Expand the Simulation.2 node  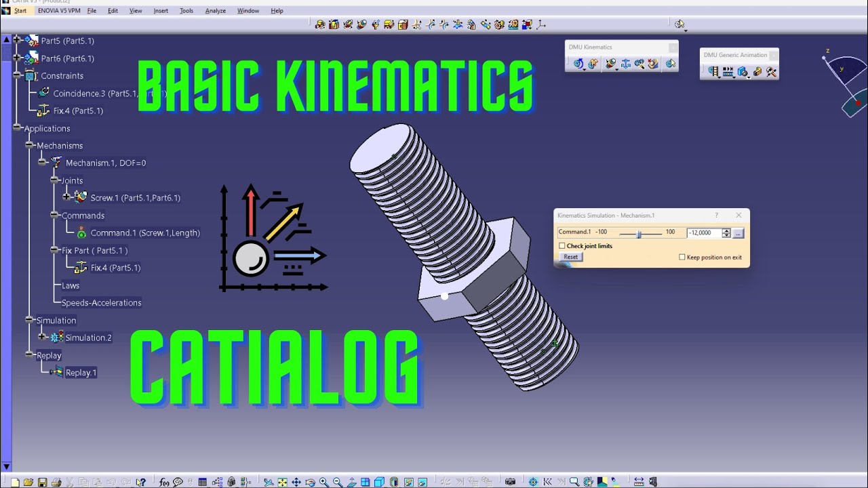[42, 338]
